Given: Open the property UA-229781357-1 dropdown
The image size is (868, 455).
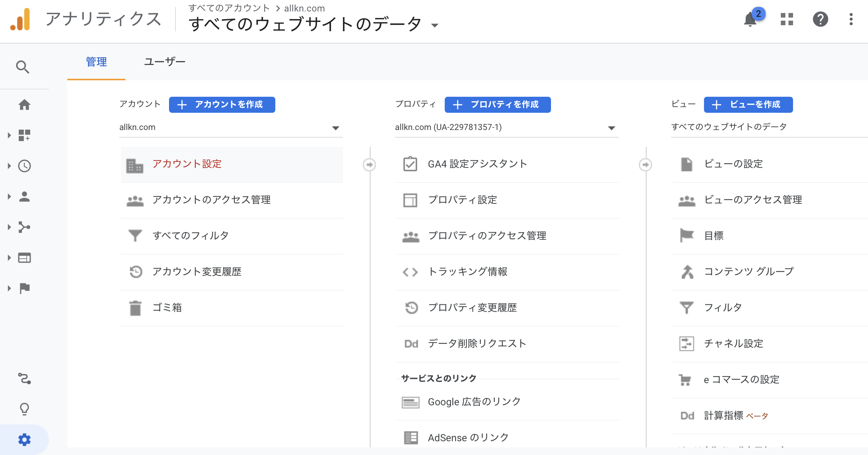Looking at the screenshot, I should point(507,127).
